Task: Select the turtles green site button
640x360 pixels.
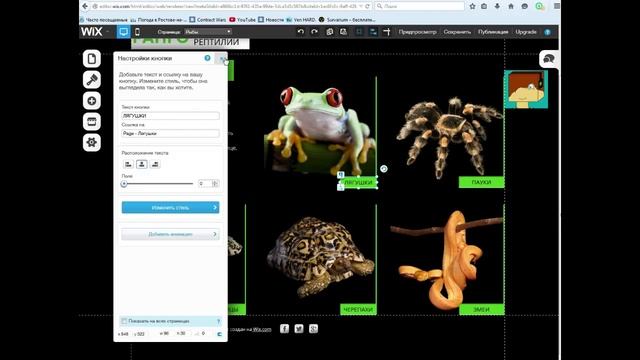Action: tap(358, 309)
